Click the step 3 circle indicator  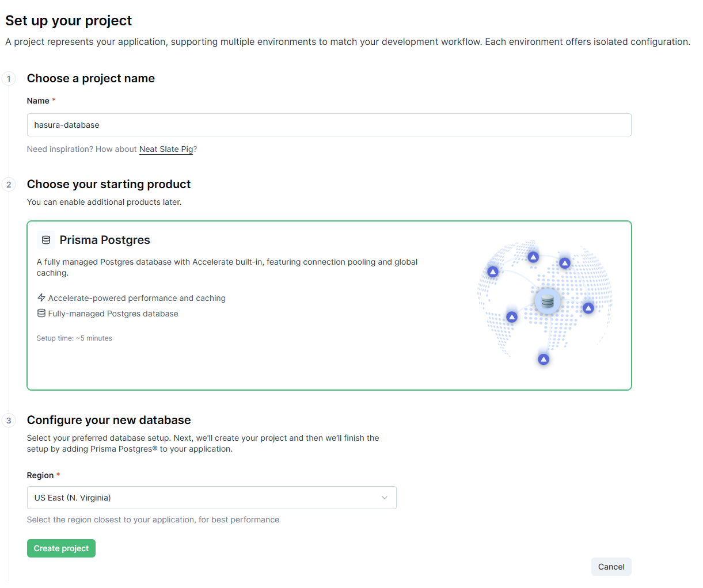click(x=9, y=421)
